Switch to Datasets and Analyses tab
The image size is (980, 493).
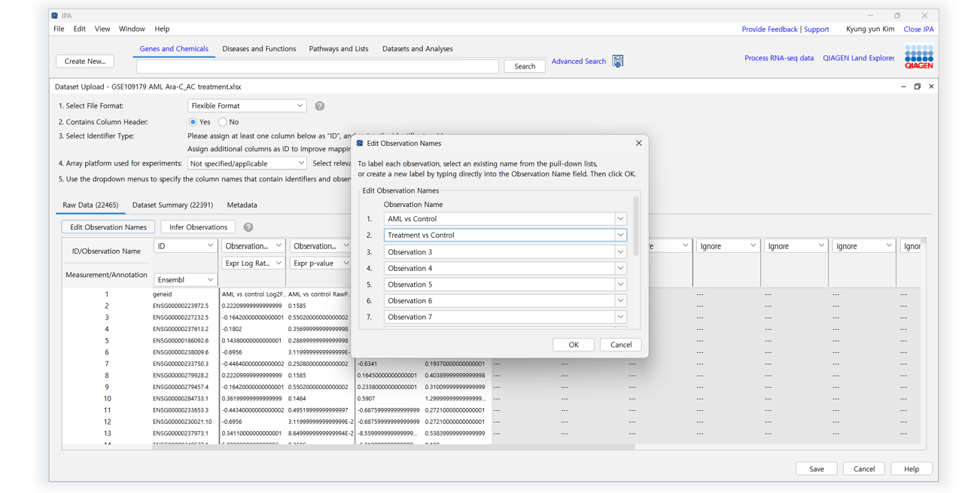[x=418, y=49]
